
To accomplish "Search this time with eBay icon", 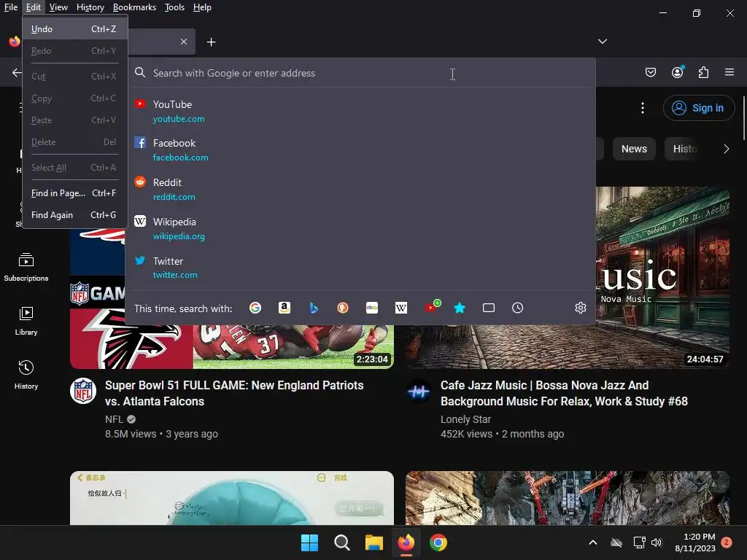I will click(x=372, y=308).
